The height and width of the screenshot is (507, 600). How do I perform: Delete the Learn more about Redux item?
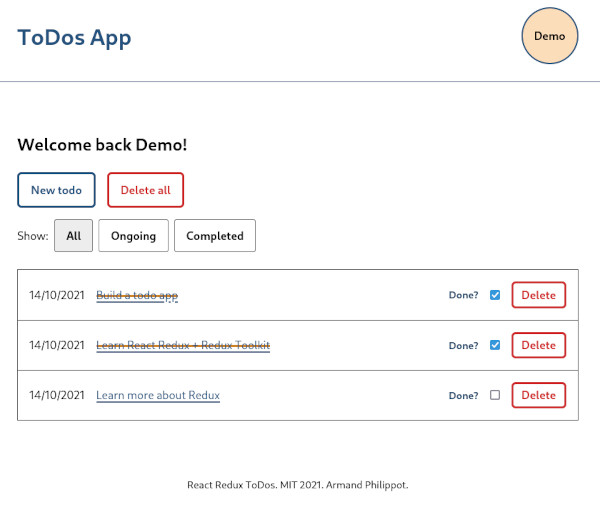click(x=538, y=395)
